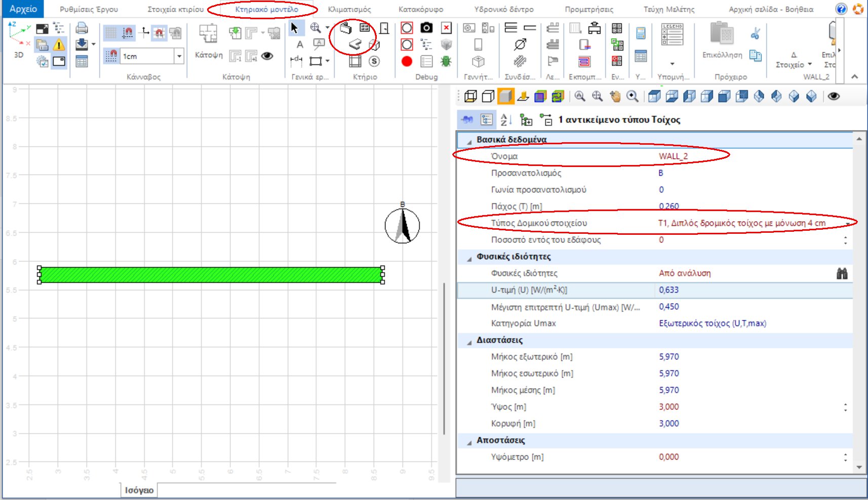Click the alphabetical sort icon in properties toolbar
Image resolution: width=868 pixels, height=500 pixels.
coord(507,118)
